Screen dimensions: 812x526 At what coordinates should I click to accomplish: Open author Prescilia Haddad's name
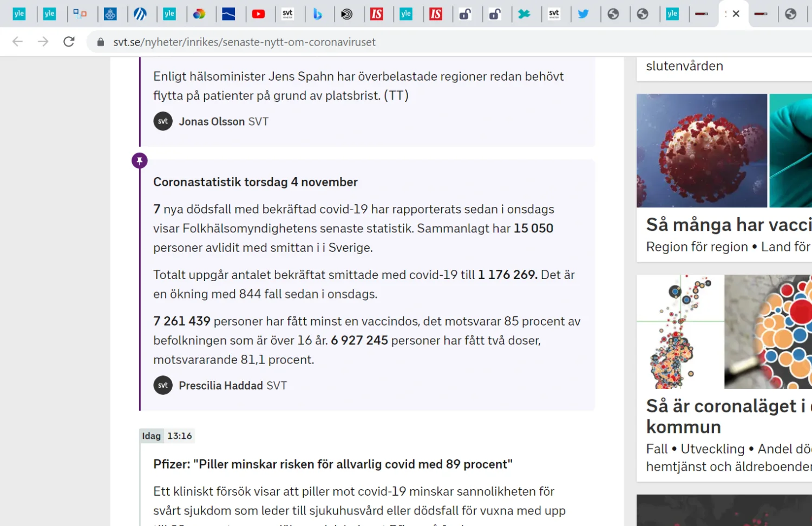click(x=221, y=386)
